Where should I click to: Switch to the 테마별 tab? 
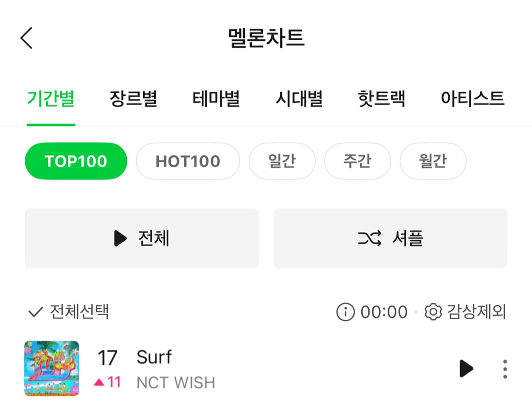coord(216,98)
